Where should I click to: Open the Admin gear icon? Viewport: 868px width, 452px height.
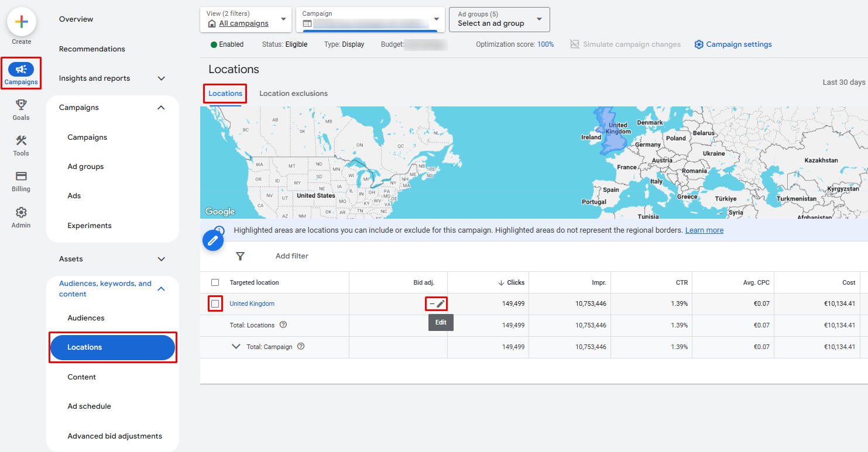tap(21, 212)
